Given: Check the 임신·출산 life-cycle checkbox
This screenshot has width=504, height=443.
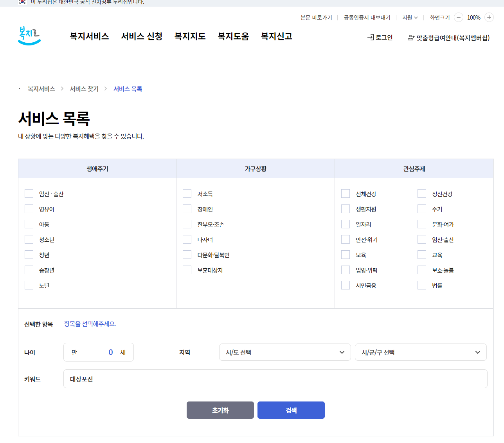Looking at the screenshot, I should click(29, 193).
